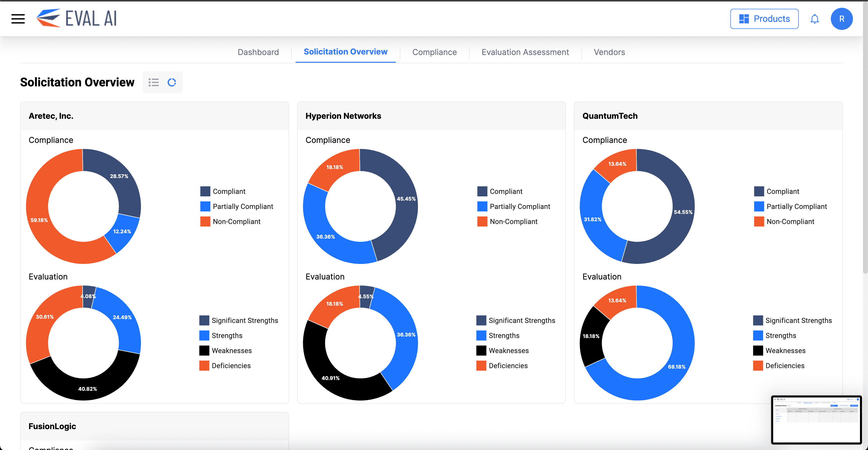Click the 36.36% Partially Compliant slice for Hyperion
The image size is (868, 450).
point(325,237)
